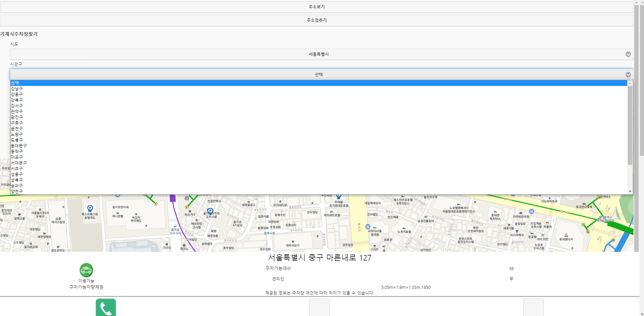Click the flag icon above 을지로 가구거리
Screen dimensions: 644x316
pyautogui.click(x=175, y=227)
